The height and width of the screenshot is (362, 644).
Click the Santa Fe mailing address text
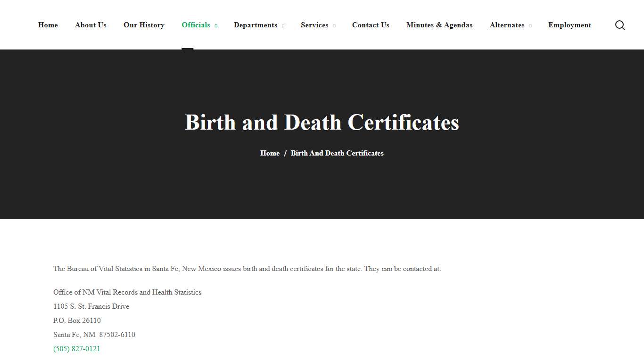(94, 335)
